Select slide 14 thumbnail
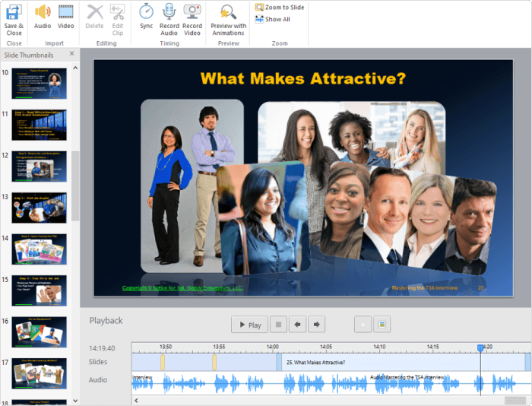The height and width of the screenshot is (406, 532). click(x=39, y=249)
